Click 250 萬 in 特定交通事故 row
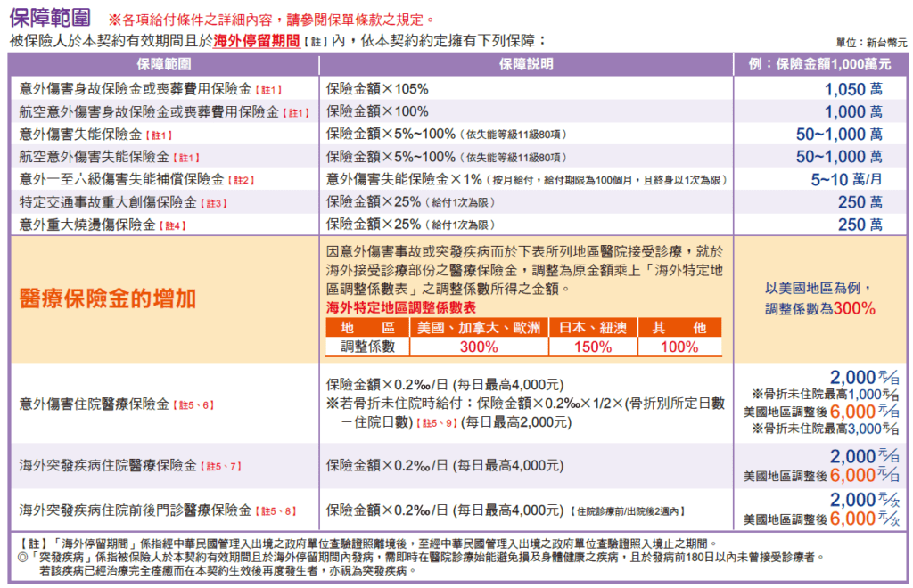 (x=860, y=202)
